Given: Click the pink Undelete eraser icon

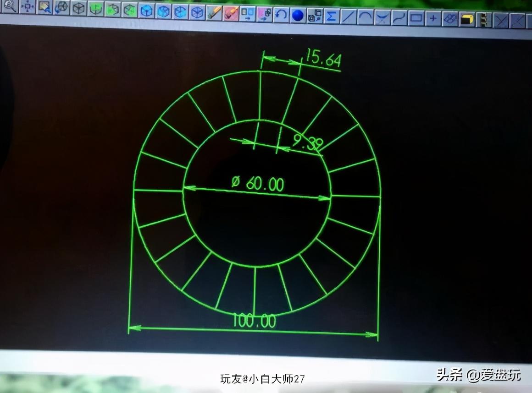Looking at the screenshot, I should pos(231,14).
